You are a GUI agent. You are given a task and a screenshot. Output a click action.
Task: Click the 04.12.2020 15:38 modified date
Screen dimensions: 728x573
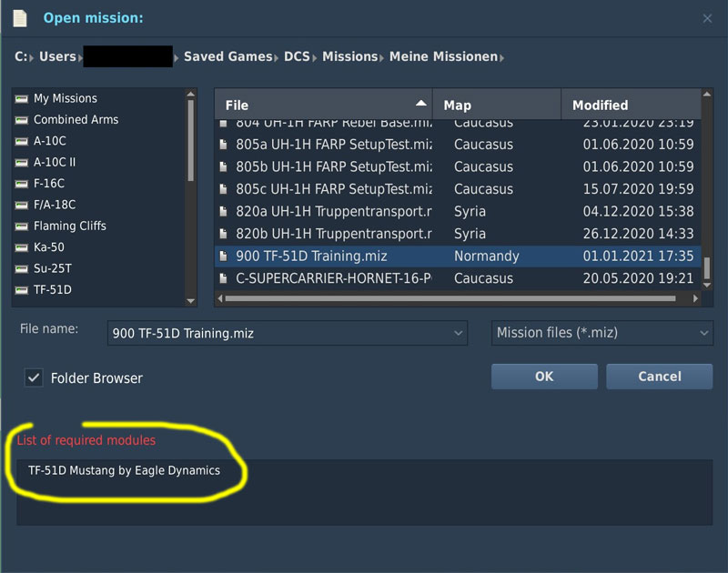point(639,211)
